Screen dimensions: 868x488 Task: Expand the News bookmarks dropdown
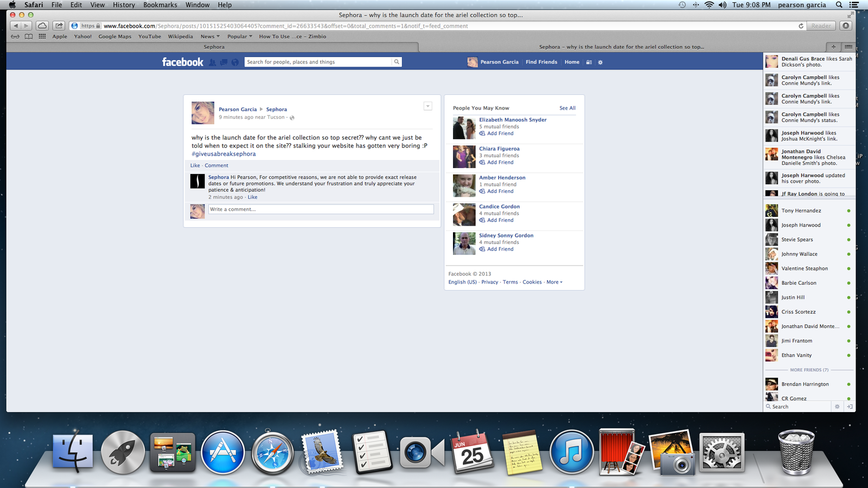210,36
